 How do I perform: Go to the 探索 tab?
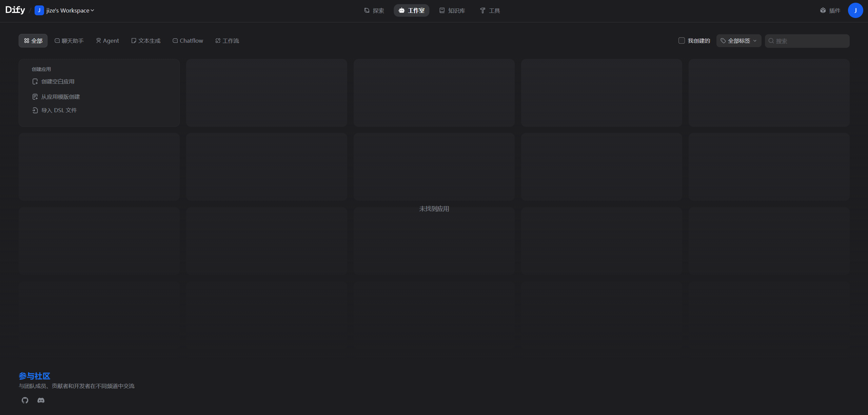[x=374, y=11]
